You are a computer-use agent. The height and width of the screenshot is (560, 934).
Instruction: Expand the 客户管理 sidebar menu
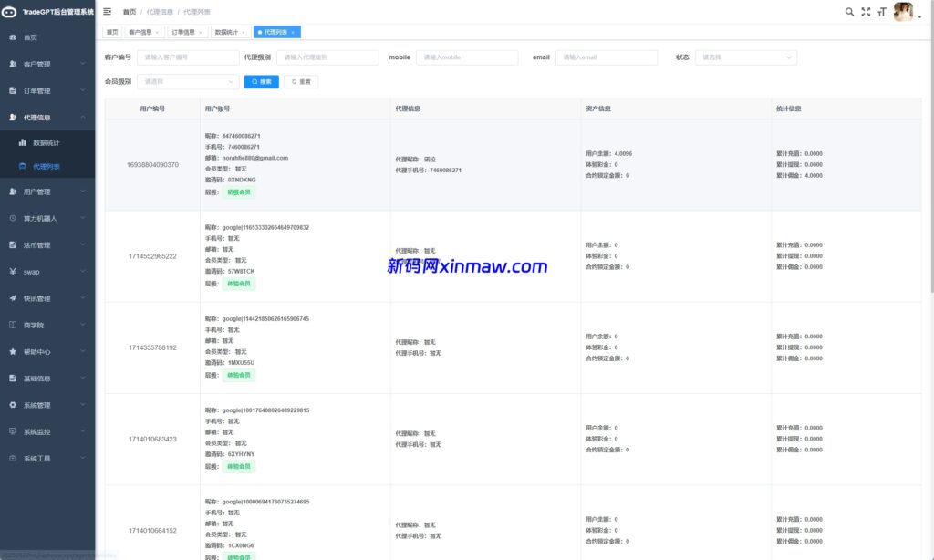47,64
